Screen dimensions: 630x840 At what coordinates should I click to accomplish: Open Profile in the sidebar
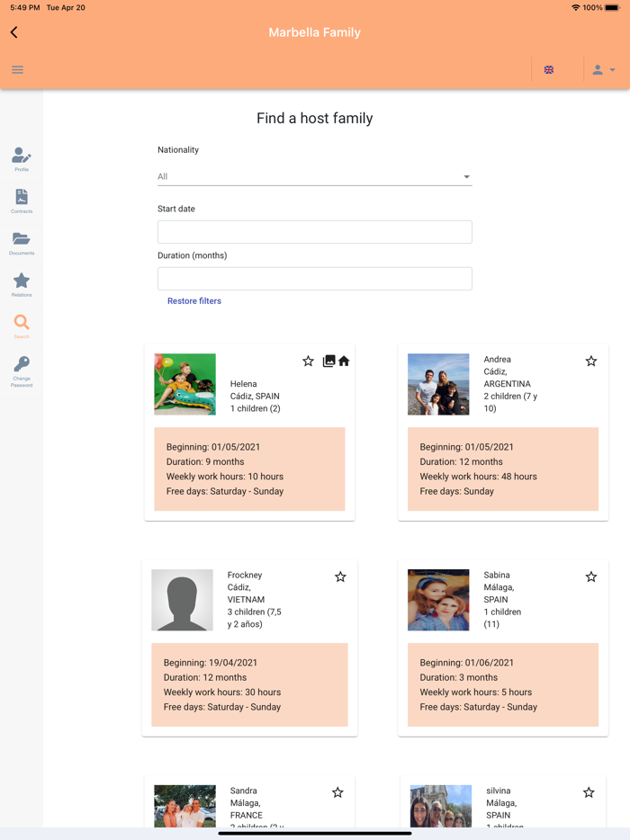(22, 159)
